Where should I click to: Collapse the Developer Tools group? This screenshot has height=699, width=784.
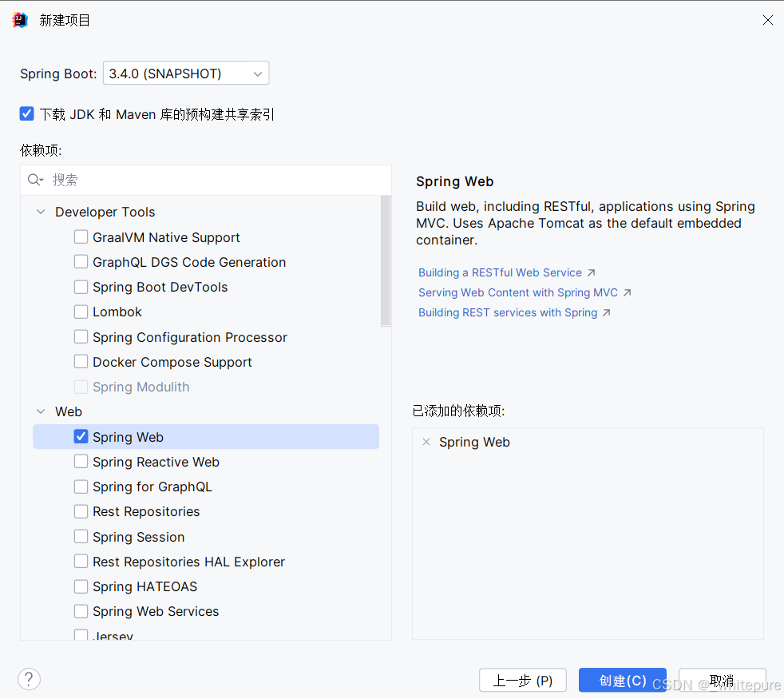tap(41, 212)
